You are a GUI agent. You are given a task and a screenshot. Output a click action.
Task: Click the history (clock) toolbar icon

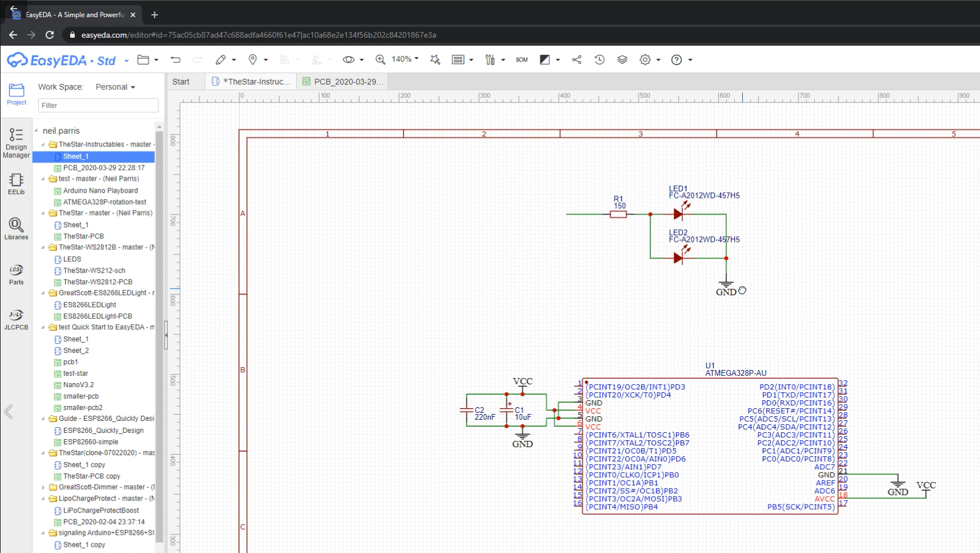tap(599, 59)
